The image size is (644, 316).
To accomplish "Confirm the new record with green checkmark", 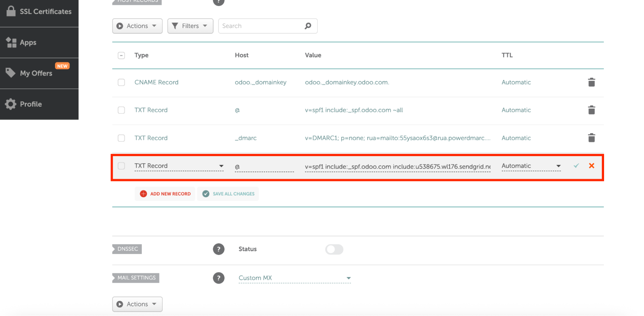I will coord(576,166).
